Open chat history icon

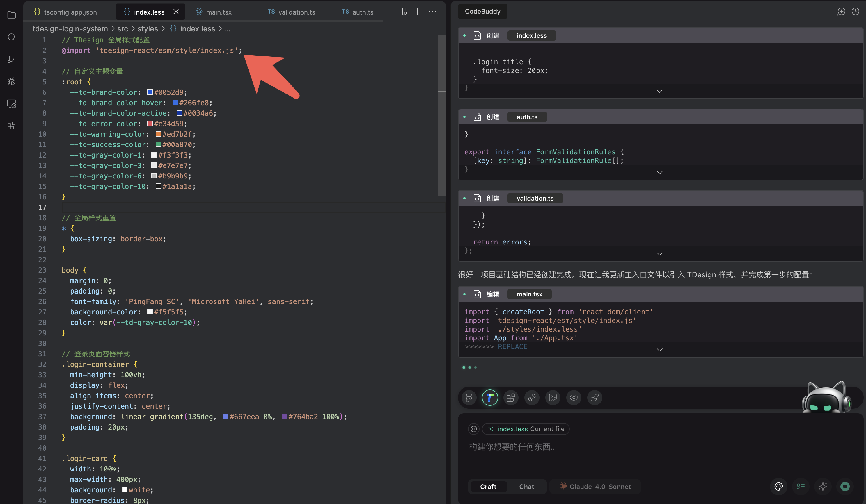855,11
